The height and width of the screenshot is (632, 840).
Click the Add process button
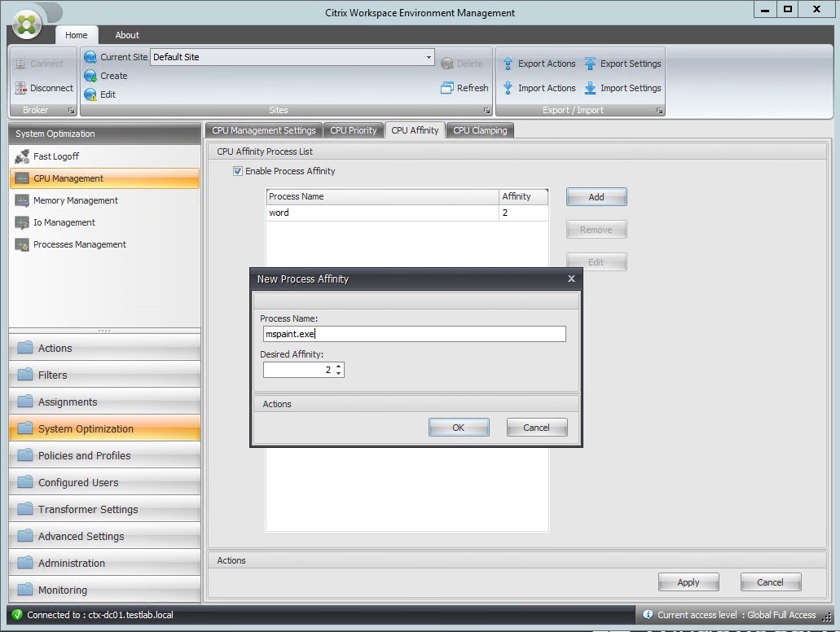click(596, 197)
